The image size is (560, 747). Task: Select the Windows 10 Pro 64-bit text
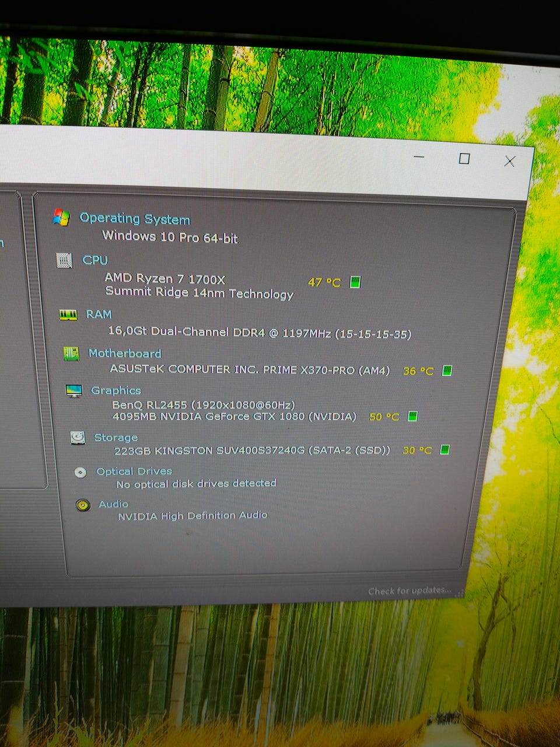pos(170,237)
